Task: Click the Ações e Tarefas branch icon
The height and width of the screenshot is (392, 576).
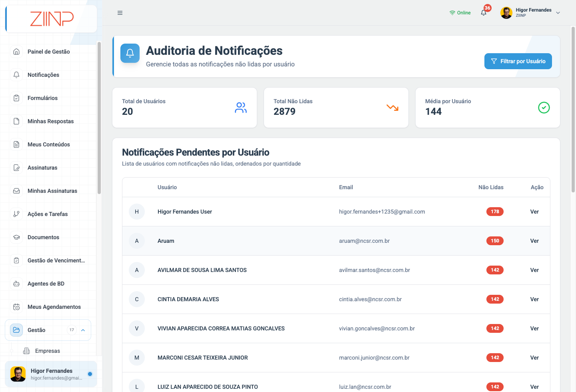Action: (x=16, y=214)
